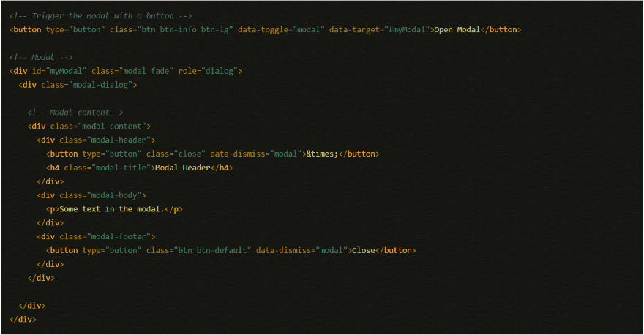Click the opening h4 tag name
The image size is (644, 335).
tap(55, 167)
